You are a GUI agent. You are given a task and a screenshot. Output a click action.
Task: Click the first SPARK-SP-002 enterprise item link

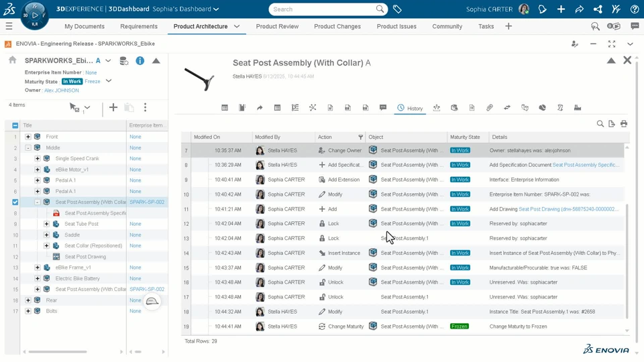[x=147, y=202]
